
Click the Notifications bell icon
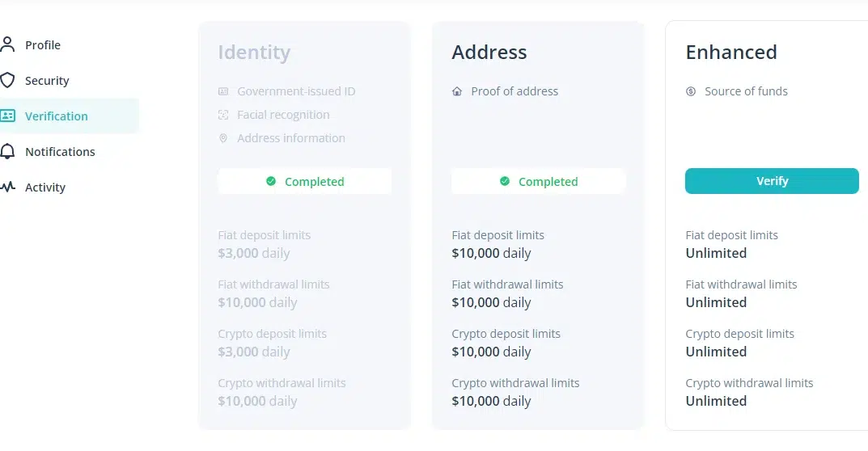[7, 151]
